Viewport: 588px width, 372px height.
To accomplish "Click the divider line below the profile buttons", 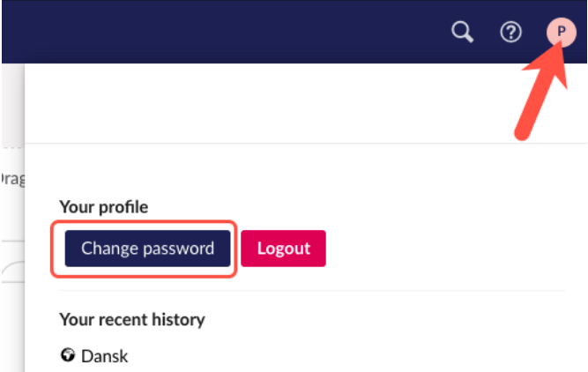I will point(312,290).
